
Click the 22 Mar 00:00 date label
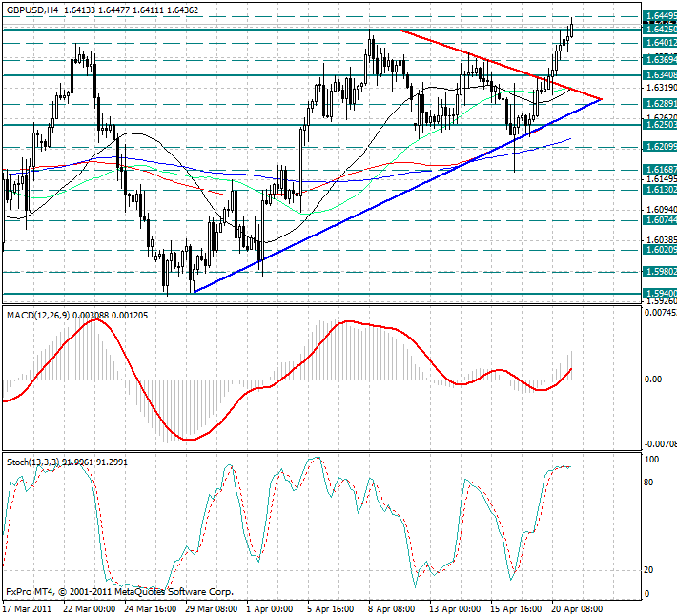point(90,609)
